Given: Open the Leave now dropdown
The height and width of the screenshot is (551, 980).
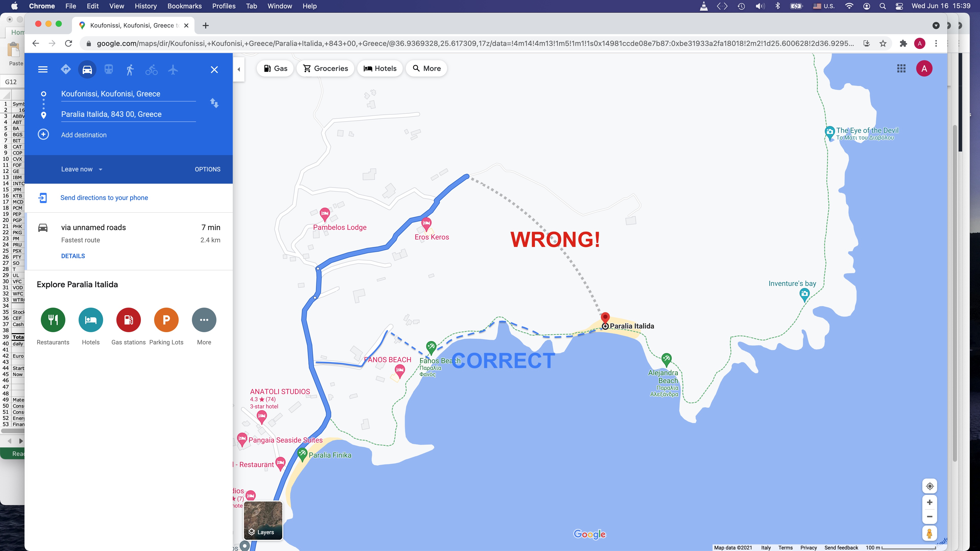Looking at the screenshot, I should (x=82, y=169).
